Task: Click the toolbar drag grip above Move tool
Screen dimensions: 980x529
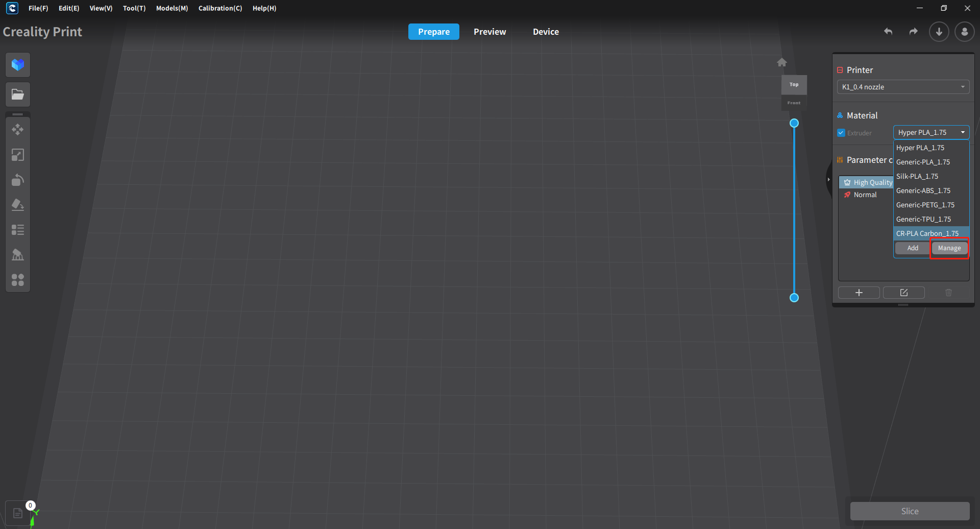Action: tap(18, 114)
